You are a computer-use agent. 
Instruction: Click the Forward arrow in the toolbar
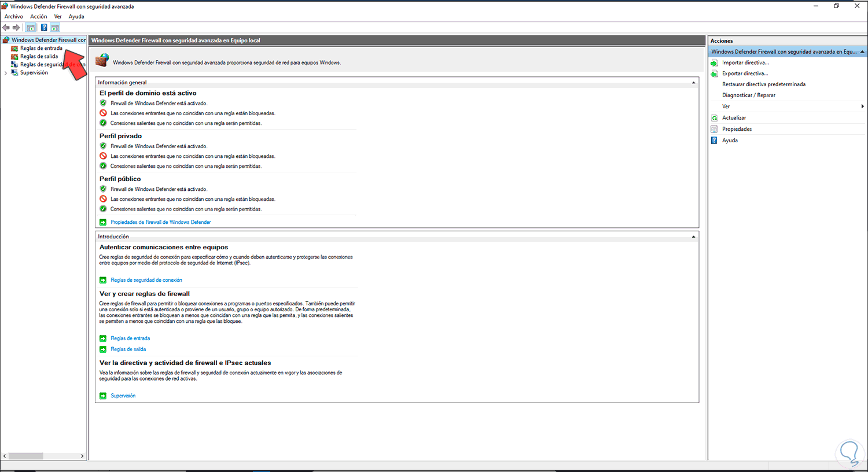tap(16, 27)
